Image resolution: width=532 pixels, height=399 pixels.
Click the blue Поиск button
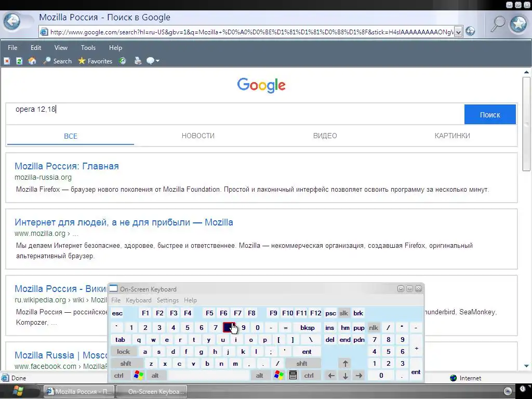490,115
